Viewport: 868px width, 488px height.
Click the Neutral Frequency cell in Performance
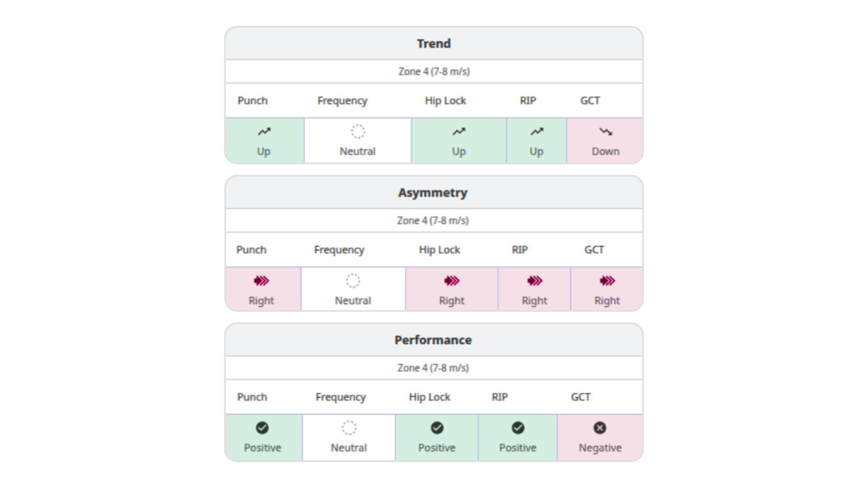pos(349,437)
